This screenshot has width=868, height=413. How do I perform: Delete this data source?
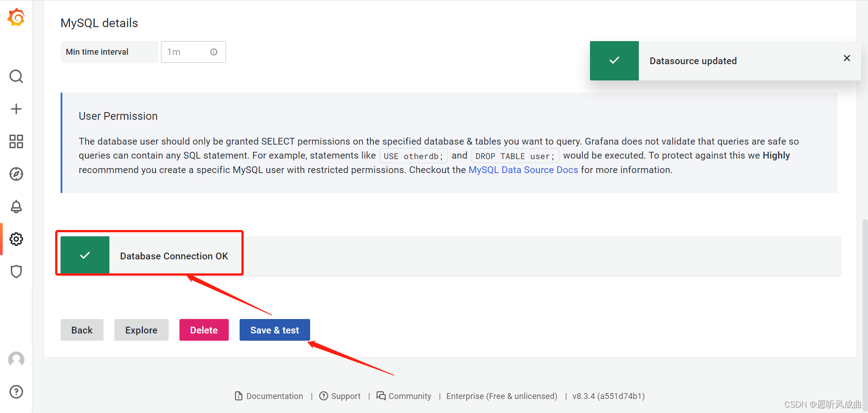(x=204, y=330)
